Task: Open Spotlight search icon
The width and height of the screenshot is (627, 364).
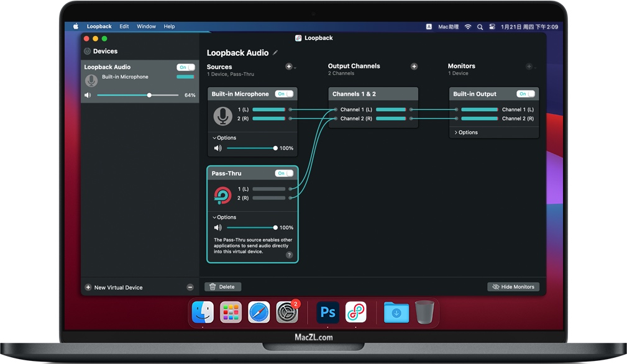Action: 480,27
